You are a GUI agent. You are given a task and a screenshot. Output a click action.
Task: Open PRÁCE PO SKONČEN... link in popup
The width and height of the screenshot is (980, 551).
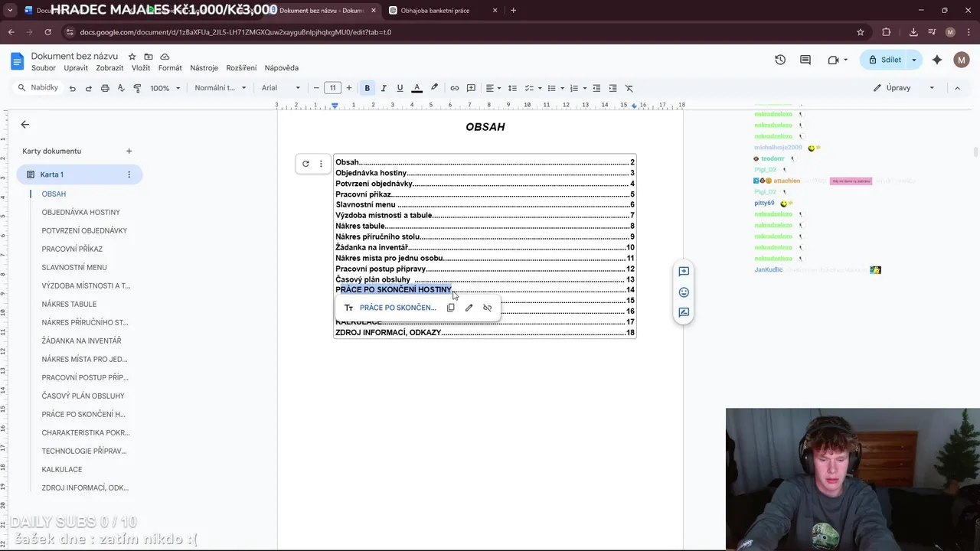tap(397, 308)
